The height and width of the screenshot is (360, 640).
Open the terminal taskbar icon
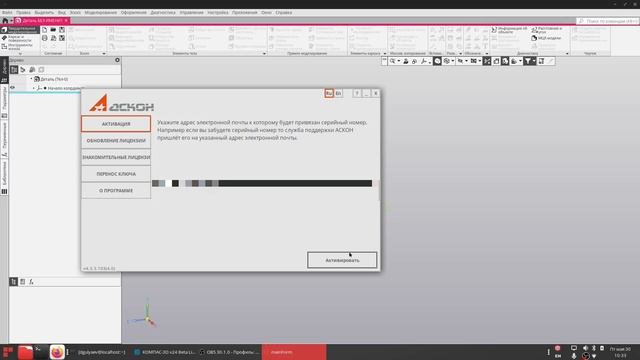(40, 352)
